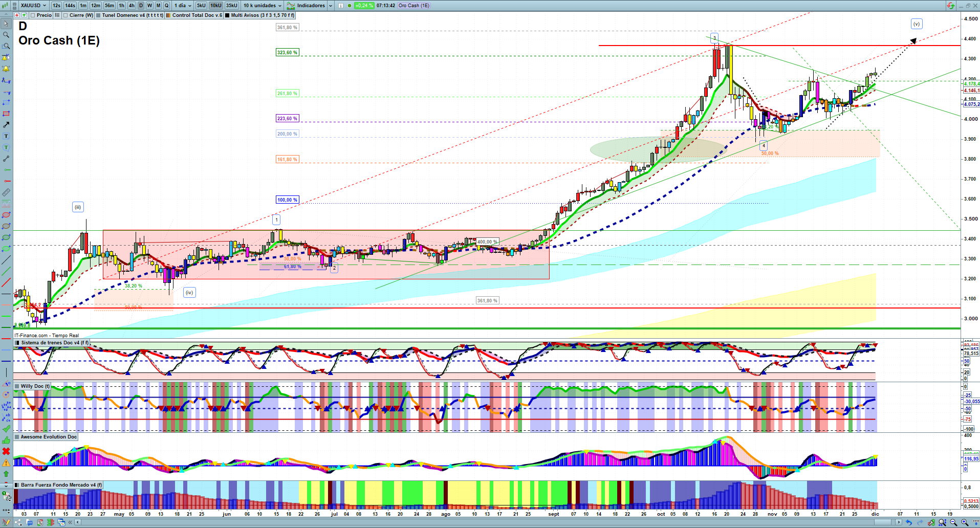Select the red ellipse drawing tool
This screenshot has width=980, height=528.
click(x=6, y=215)
